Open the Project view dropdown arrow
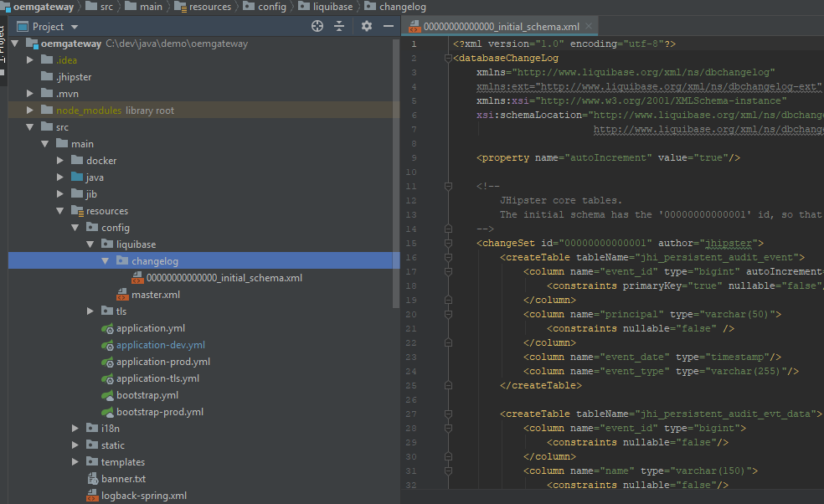Viewport: 824px width, 504px height. 75,27
